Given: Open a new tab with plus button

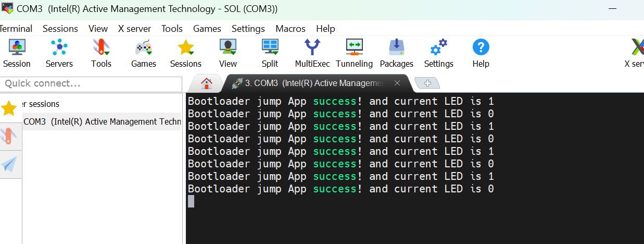Looking at the screenshot, I should coord(427,83).
